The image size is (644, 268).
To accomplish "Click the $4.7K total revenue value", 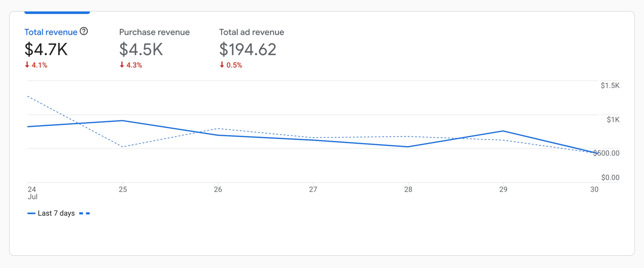I will (46, 49).
